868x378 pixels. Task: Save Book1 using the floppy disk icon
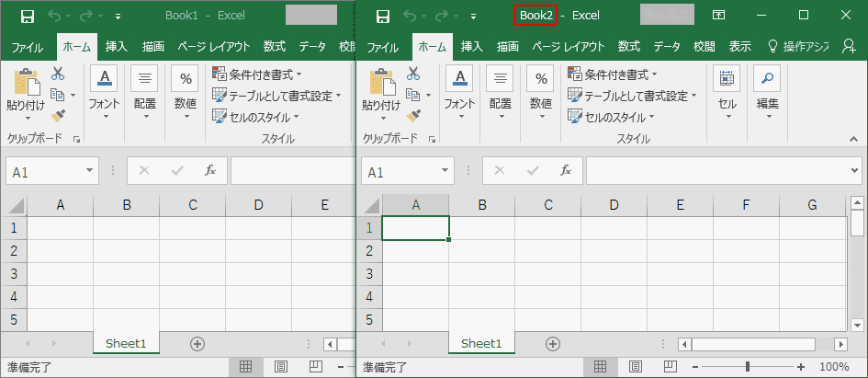coord(28,16)
